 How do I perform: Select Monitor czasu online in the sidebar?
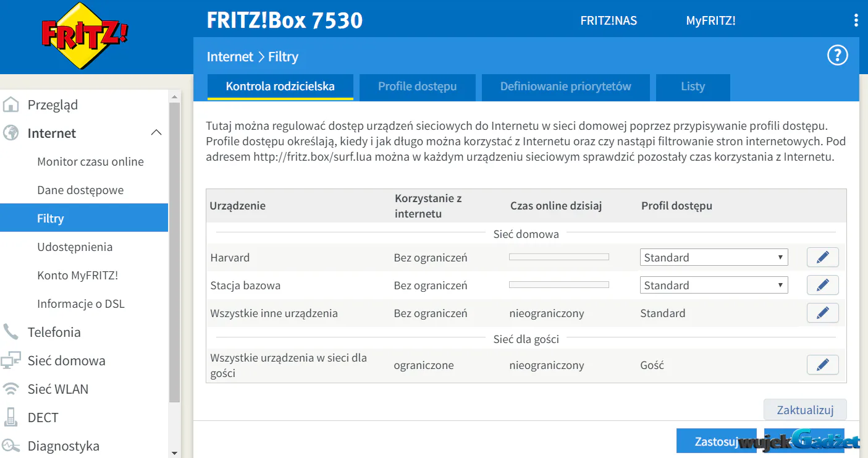pos(90,161)
